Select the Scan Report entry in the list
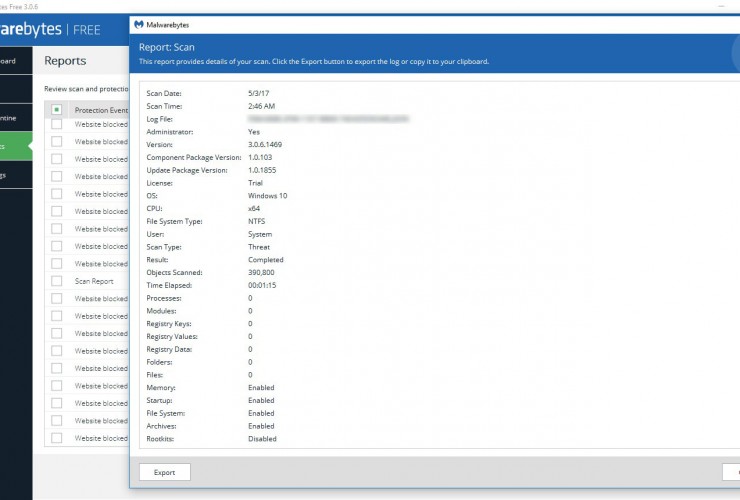This screenshot has width=740, height=500. [x=96, y=281]
